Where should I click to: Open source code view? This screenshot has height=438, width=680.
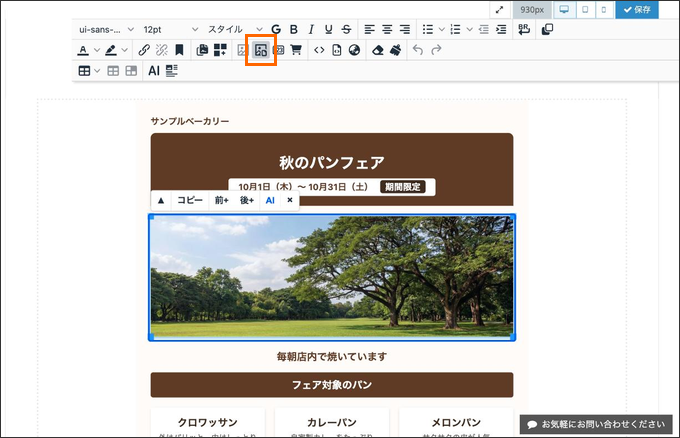coord(319,50)
